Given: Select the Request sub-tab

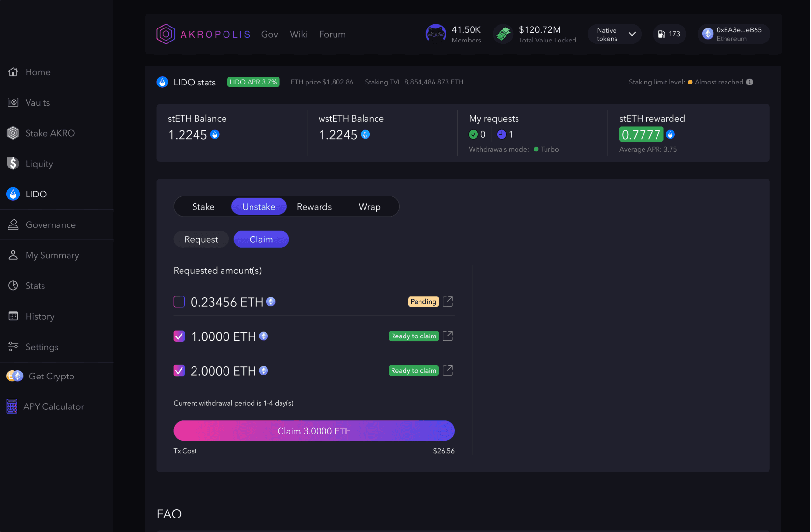Looking at the screenshot, I should point(201,239).
